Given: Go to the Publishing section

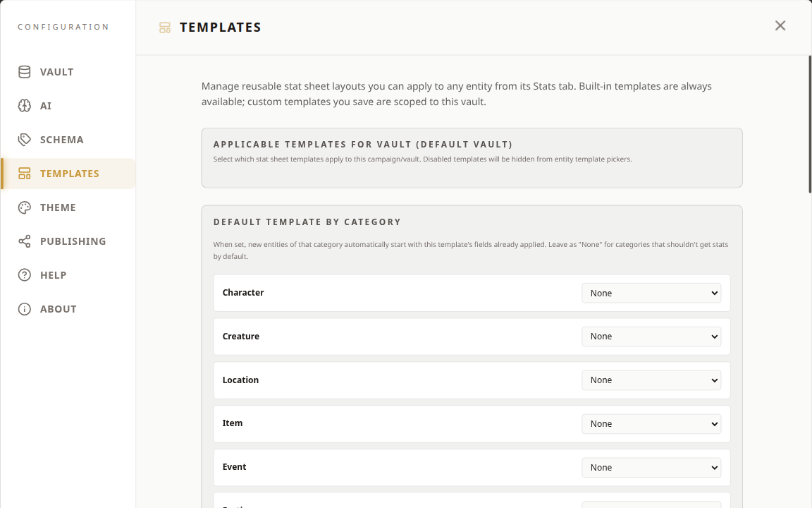Looking at the screenshot, I should click(68, 241).
